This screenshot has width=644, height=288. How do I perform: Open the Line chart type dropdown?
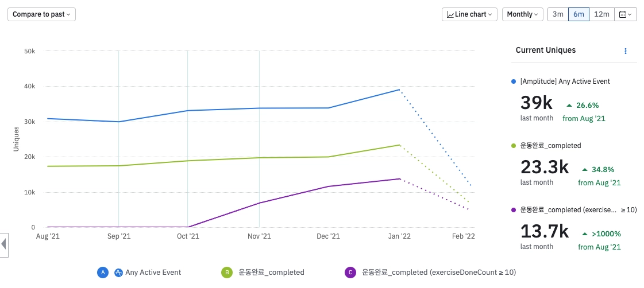click(x=469, y=14)
